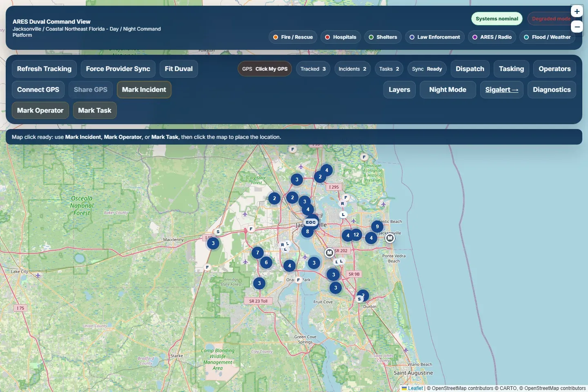This screenshot has width=588, height=392.
Task: Select the F marker beside the Orange Park label
Action: (298, 280)
